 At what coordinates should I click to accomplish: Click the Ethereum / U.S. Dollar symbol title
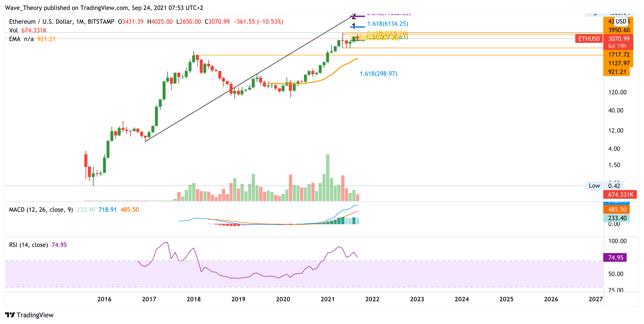[61, 22]
